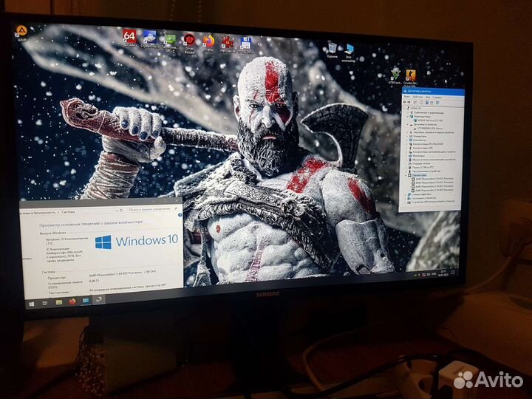Click the "Windows 10 Корпоративная" edition text
532x399 pixels.
(66, 239)
